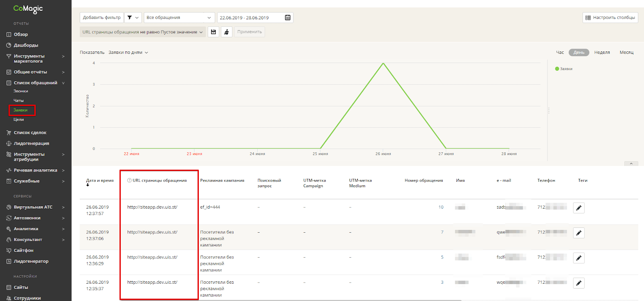The height and width of the screenshot is (301, 644).
Task: Click the Виртуальная АТС icon
Action: [x=8, y=207]
